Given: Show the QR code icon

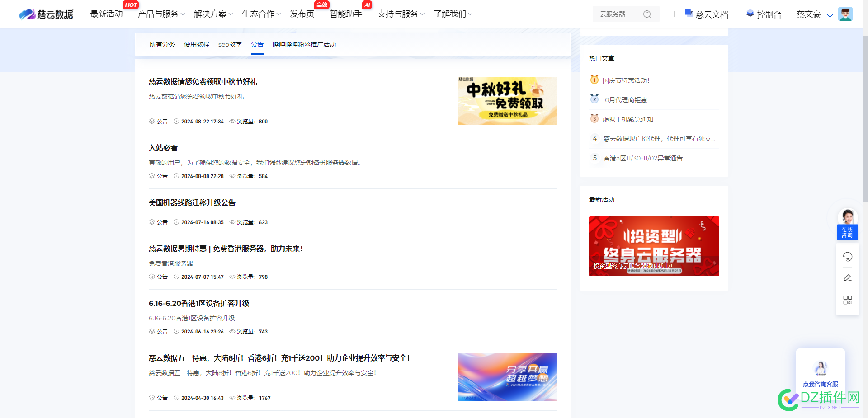Looking at the screenshot, I should [848, 300].
